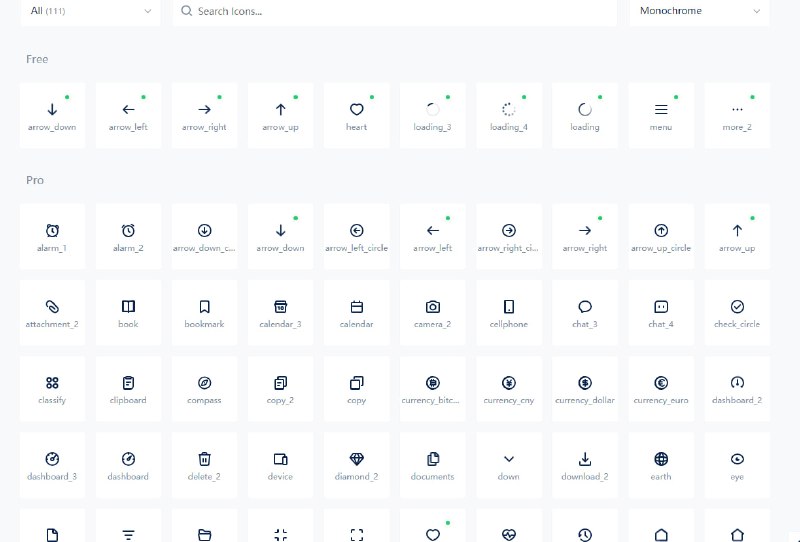800x542 pixels.
Task: Click the loading_4 spinner thumbnail
Action: tap(508, 110)
